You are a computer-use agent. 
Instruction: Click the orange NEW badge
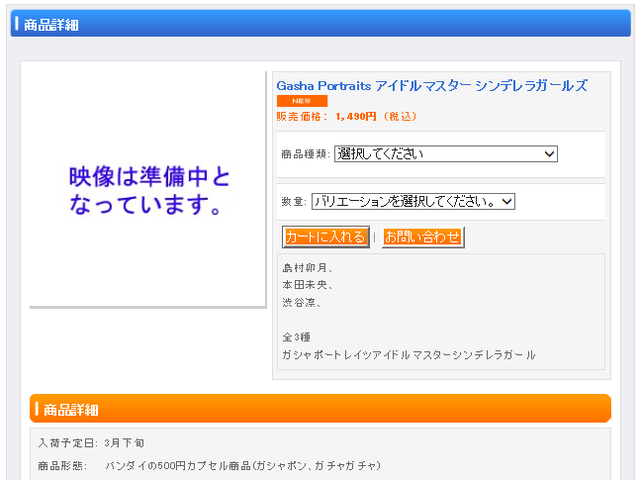(302, 101)
